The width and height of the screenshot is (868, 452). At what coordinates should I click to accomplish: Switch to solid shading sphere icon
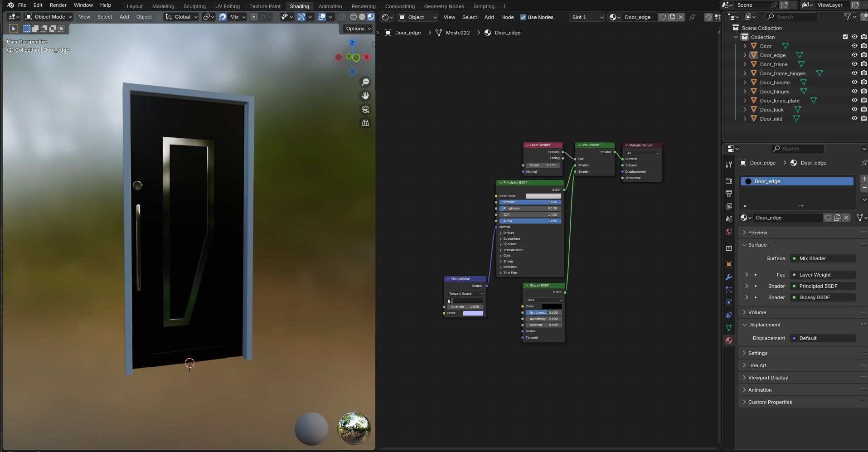tap(362, 17)
